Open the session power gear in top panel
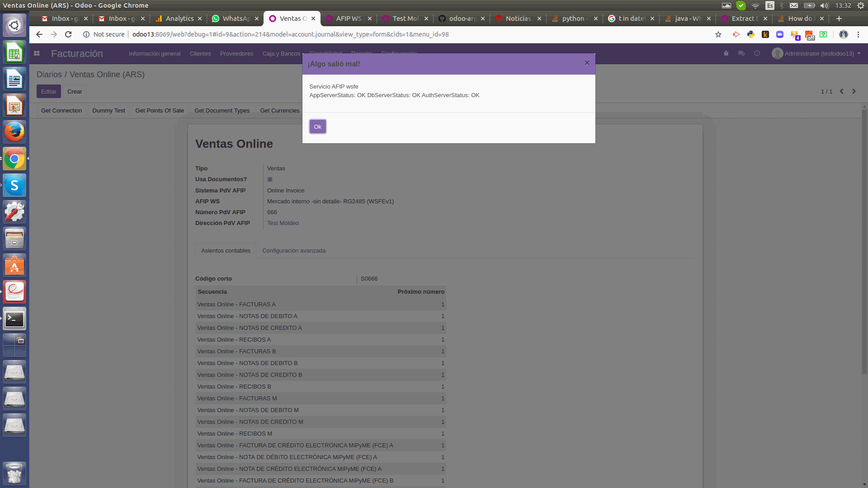The width and height of the screenshot is (868, 488). click(x=861, y=5)
